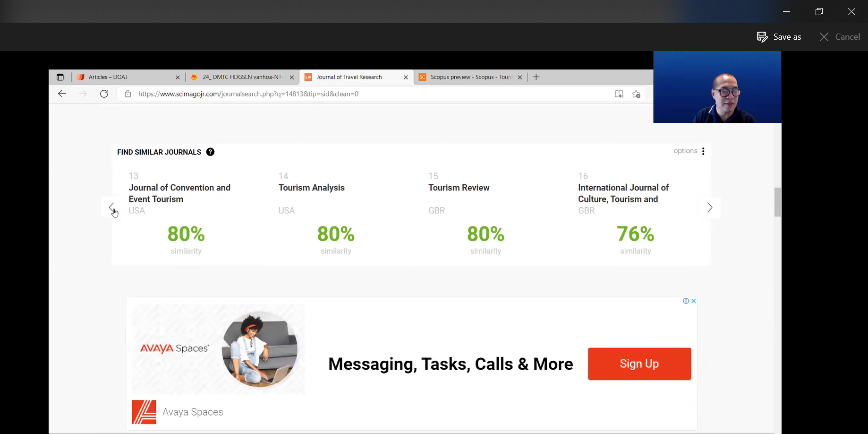Go back to the previous page

click(x=62, y=94)
